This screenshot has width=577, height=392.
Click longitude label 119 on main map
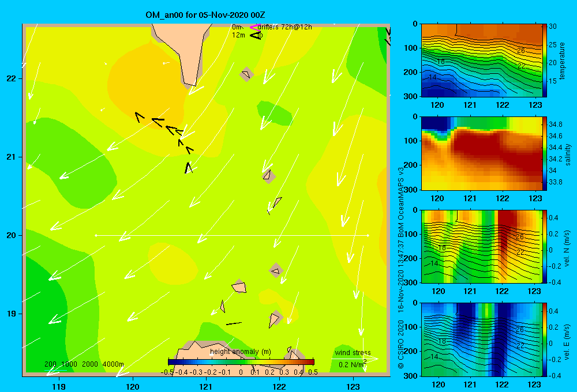click(x=59, y=386)
